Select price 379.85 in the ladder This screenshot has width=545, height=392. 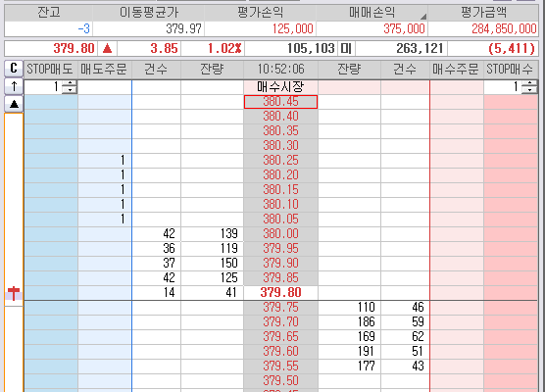point(280,278)
